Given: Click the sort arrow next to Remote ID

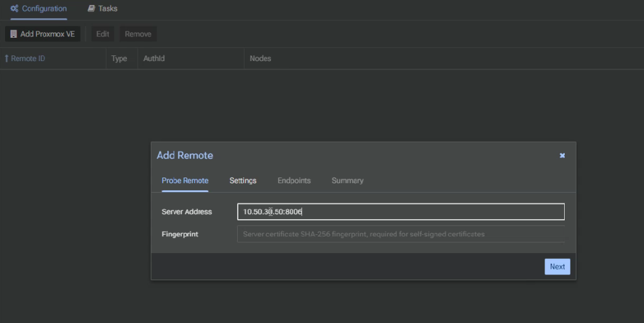Looking at the screenshot, I should 7,59.
